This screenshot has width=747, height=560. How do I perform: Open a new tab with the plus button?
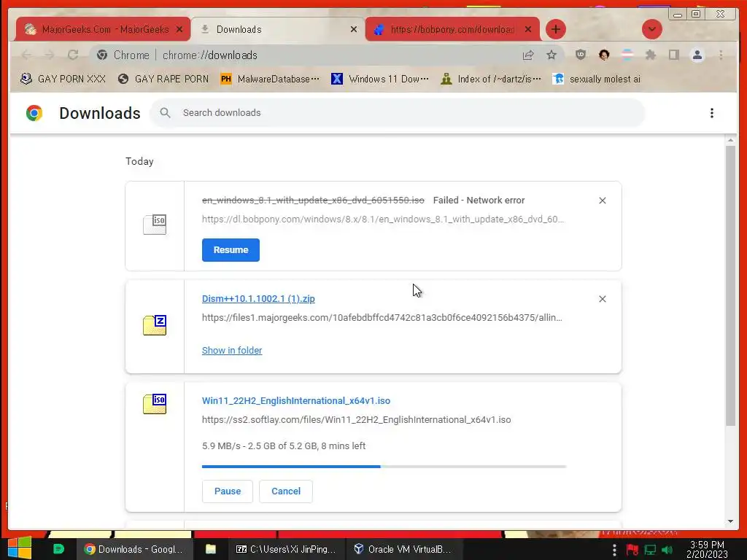(555, 29)
